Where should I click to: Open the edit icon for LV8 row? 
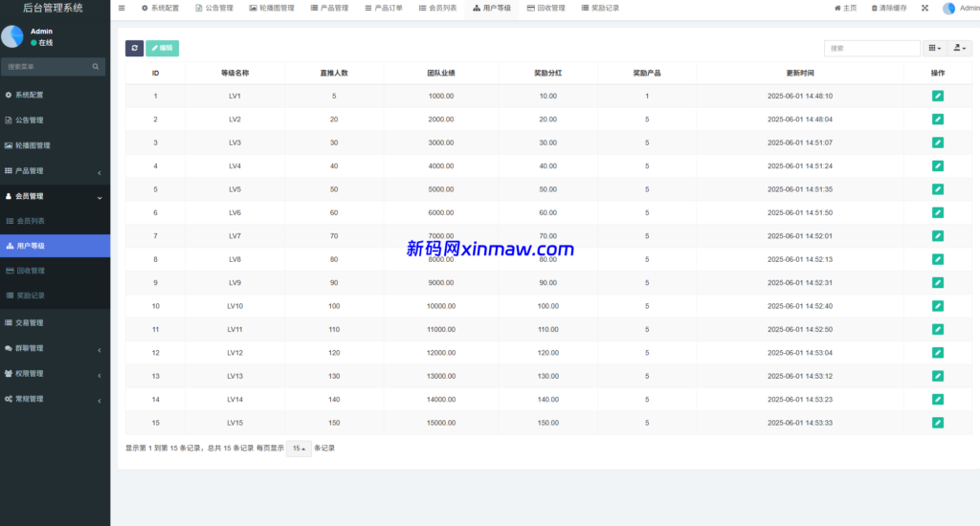(x=938, y=259)
